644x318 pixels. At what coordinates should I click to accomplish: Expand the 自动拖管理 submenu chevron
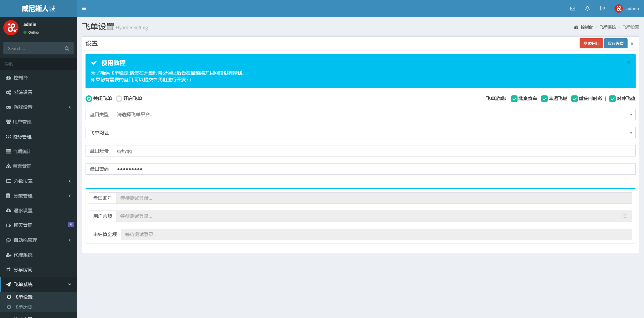coord(70,240)
